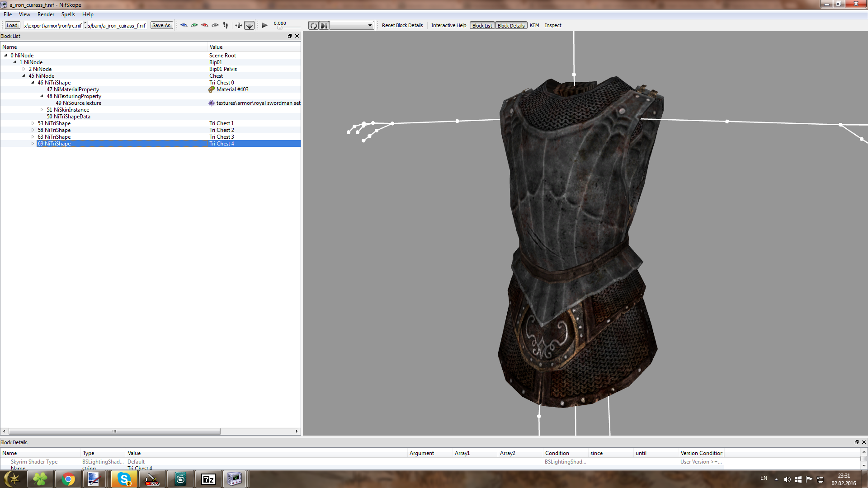
Task: Click the texture flower icon for NiSourceTexture
Action: 212,103
